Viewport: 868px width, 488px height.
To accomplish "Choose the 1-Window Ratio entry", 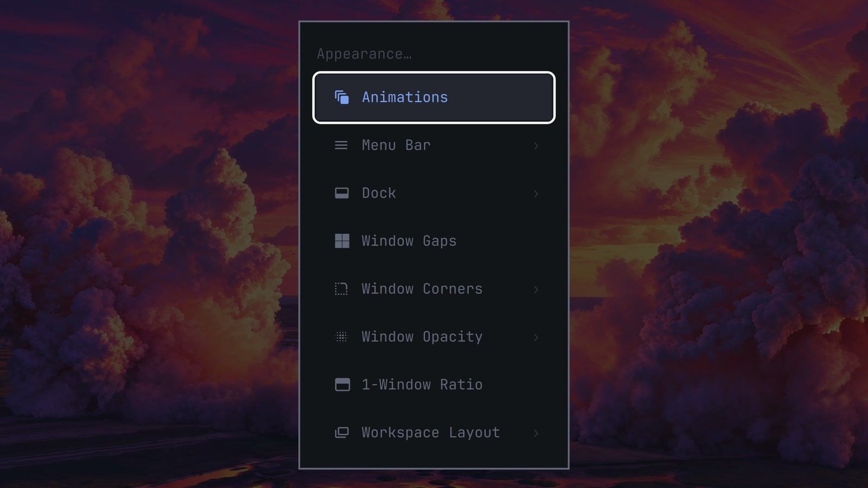I will [x=434, y=384].
